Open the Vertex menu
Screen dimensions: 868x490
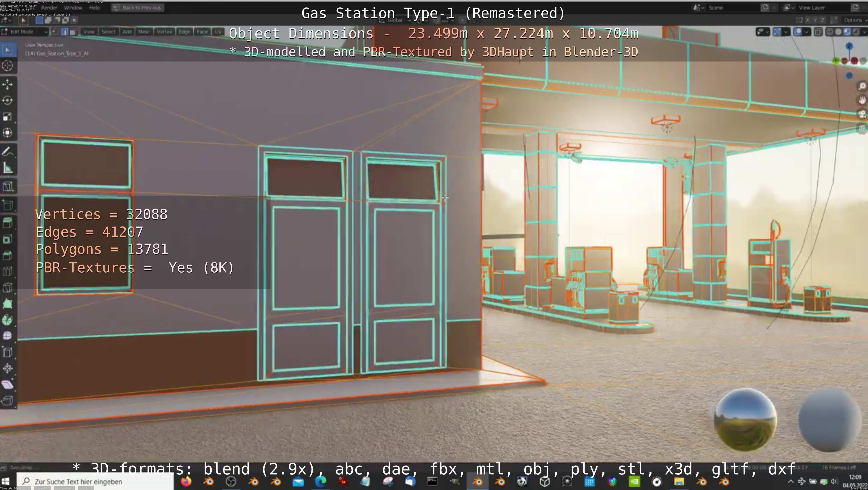point(164,32)
